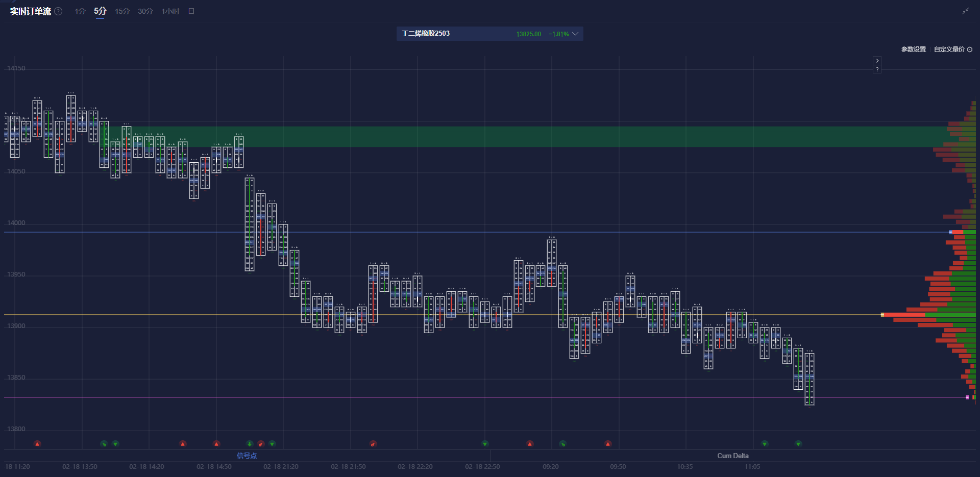
Task: Select the 30分 interval option
Action: click(x=145, y=11)
